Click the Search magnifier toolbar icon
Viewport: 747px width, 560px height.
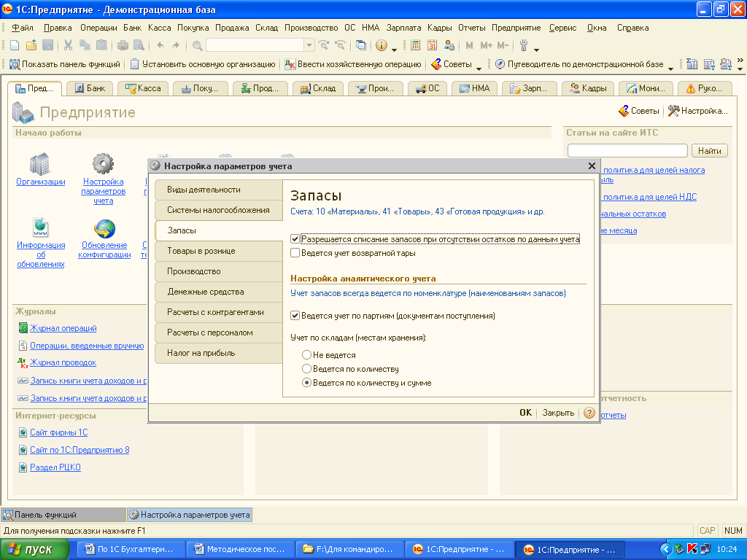(197, 46)
